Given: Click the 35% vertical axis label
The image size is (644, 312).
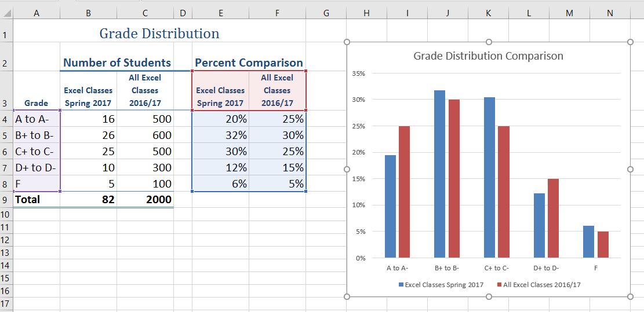Looking at the screenshot, I should [x=359, y=74].
